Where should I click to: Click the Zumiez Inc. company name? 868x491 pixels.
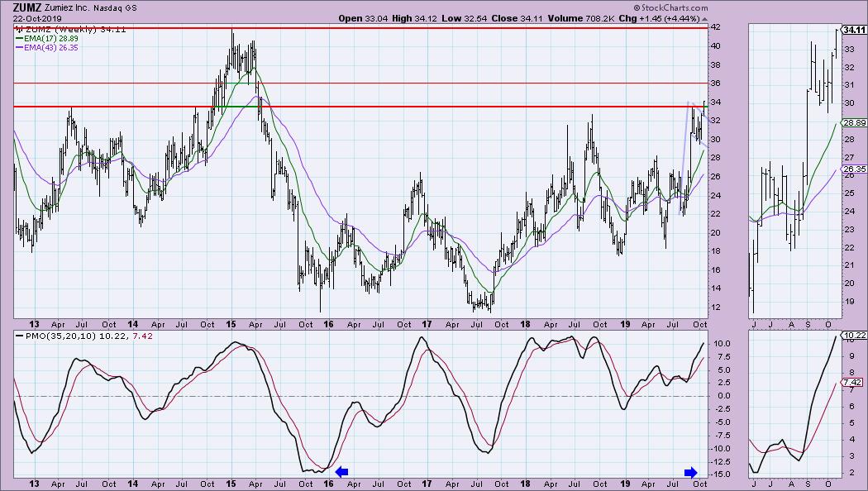tap(66, 8)
